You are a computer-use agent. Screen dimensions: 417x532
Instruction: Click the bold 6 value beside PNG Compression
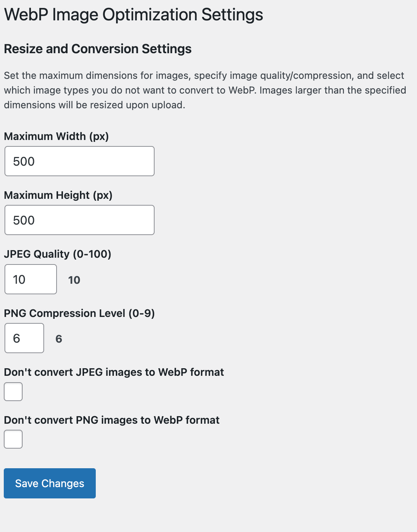[x=59, y=339]
